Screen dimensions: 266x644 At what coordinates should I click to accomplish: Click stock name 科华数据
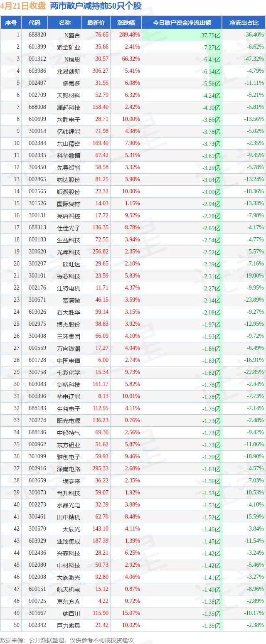click(69, 155)
